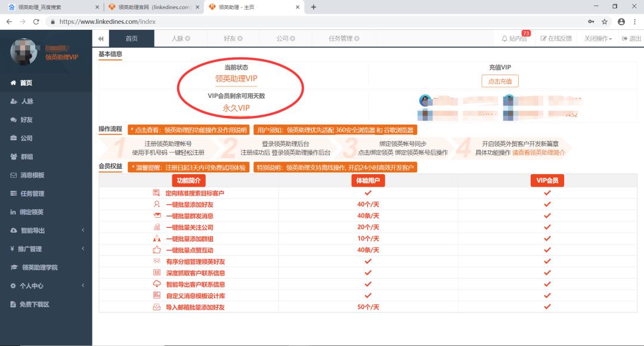Image resolution: width=644 pixels, height=346 pixels.
Task: Click the 领英助理VIP current status text
Action: point(236,79)
